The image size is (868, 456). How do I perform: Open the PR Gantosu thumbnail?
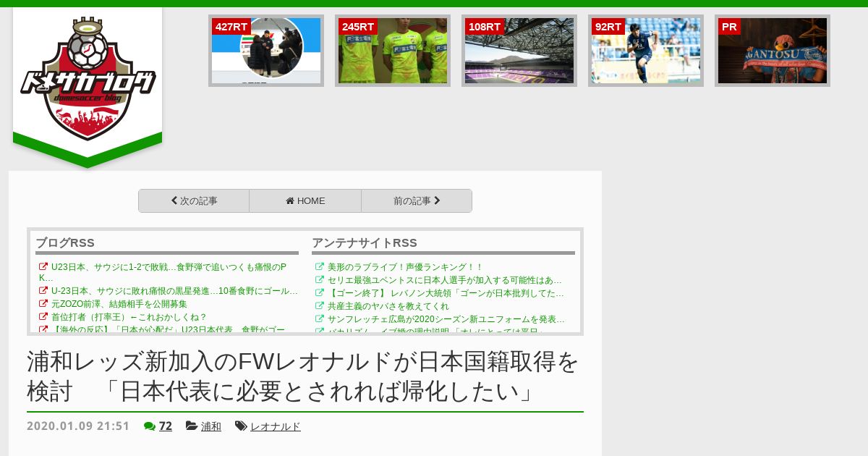(x=773, y=51)
